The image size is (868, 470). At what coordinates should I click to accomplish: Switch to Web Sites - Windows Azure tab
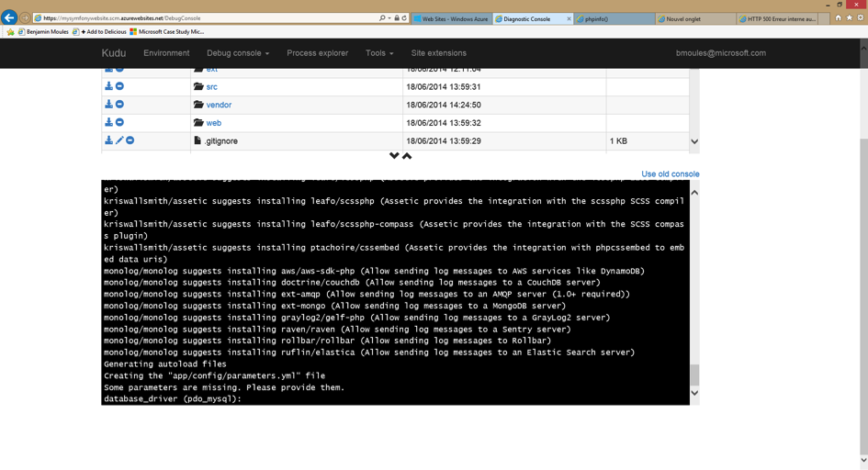(x=451, y=18)
